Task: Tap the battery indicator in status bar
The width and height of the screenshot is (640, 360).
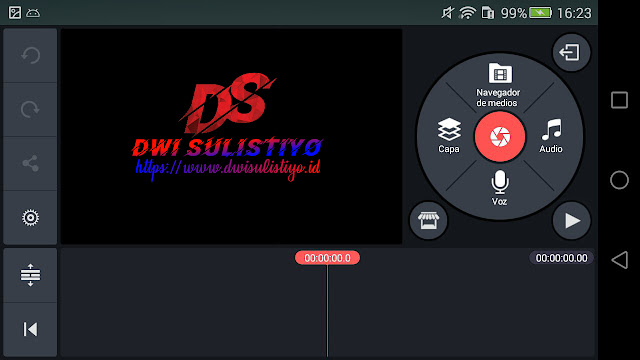Action: (x=540, y=13)
